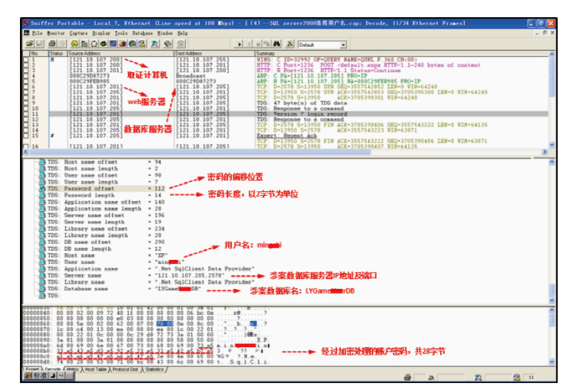Toggle the checked icon on Password offset row

[x=42, y=188]
